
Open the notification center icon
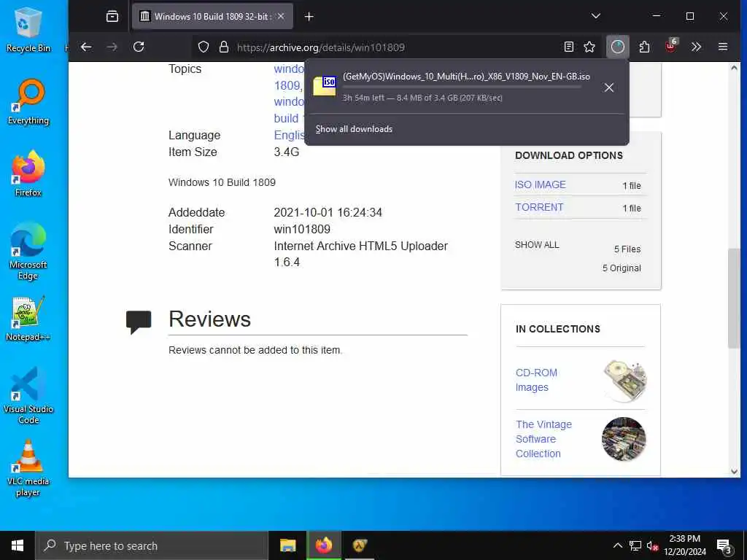point(724,546)
